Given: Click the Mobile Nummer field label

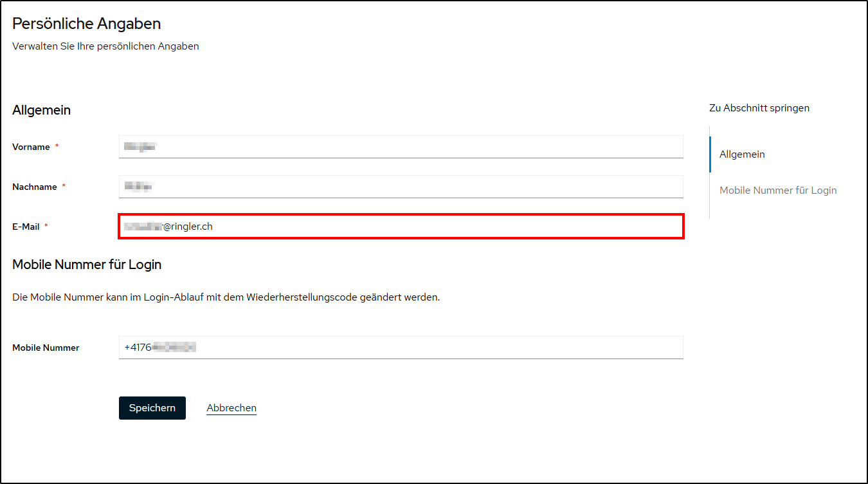Looking at the screenshot, I should [46, 348].
